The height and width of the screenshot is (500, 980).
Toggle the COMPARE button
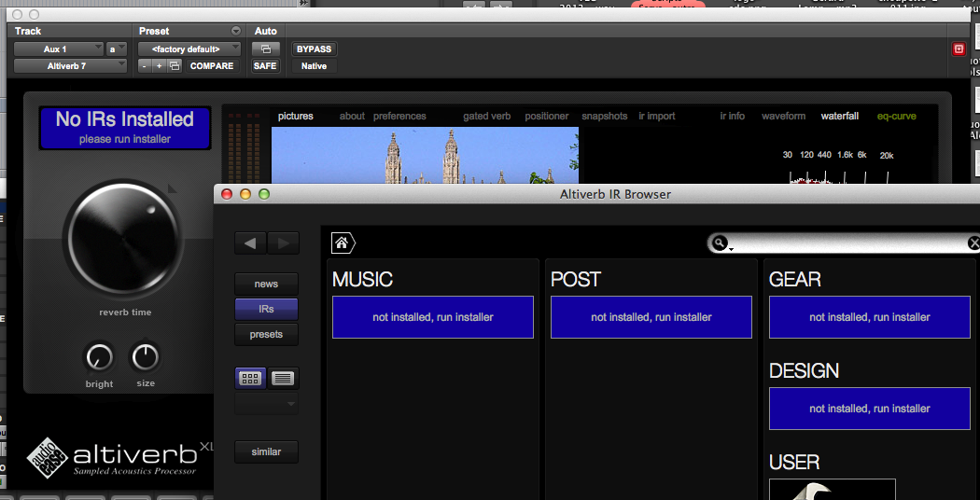212,66
